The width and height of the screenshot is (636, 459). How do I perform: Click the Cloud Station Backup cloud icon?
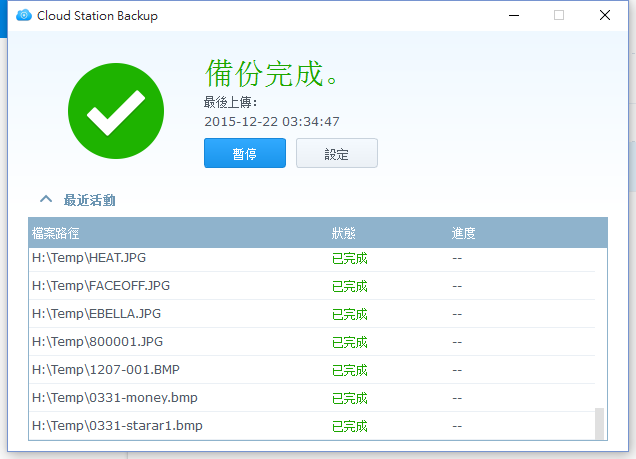tap(24, 15)
